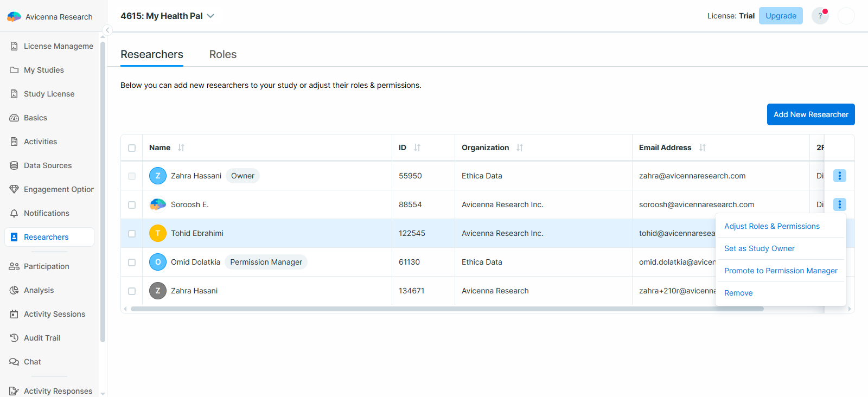Select Remove in the context menu
The width and height of the screenshot is (868, 397).
point(738,293)
